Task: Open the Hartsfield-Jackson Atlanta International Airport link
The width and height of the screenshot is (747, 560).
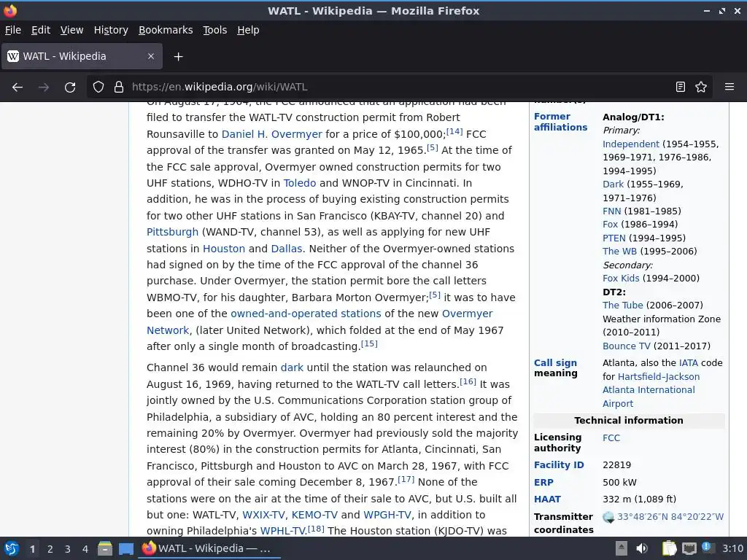Action: pyautogui.click(x=651, y=390)
